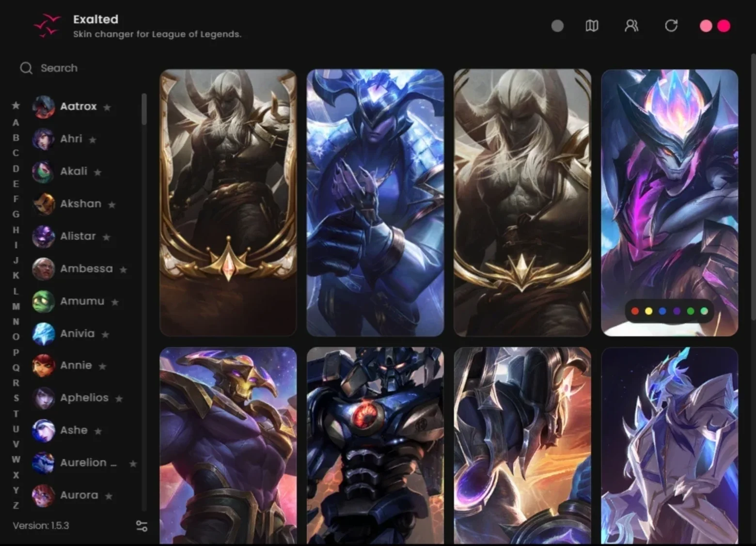Jump to letter K in alphabet index
The width and height of the screenshot is (756, 546).
coord(16,275)
